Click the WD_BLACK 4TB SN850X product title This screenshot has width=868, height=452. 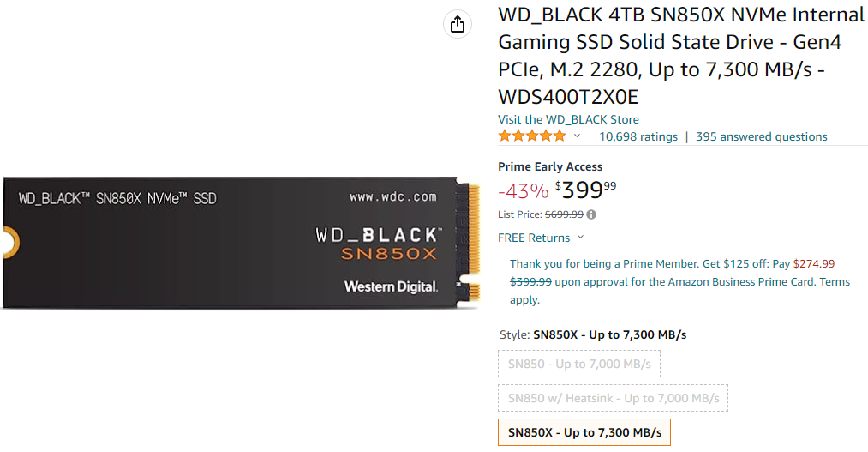[x=681, y=55]
